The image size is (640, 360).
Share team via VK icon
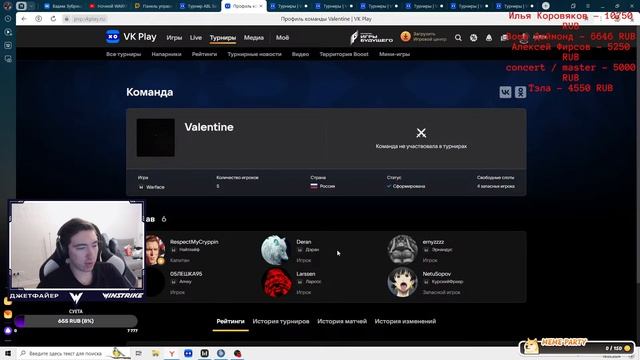505,92
